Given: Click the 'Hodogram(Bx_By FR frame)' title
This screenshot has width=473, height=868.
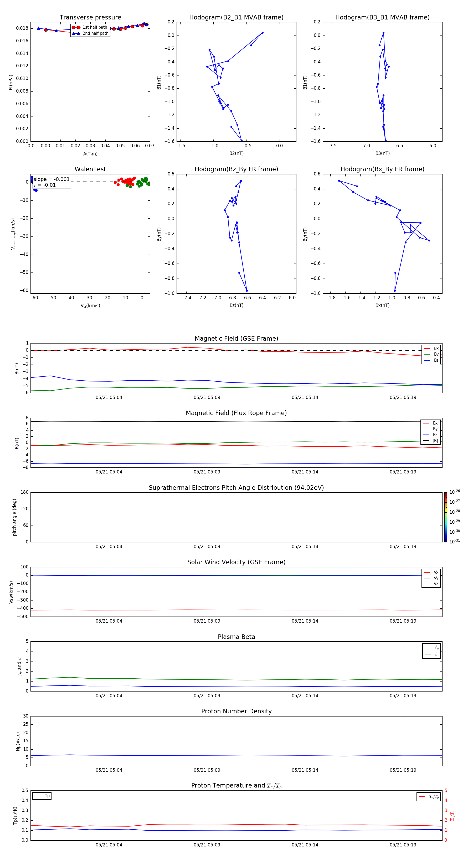Looking at the screenshot, I should pyautogui.click(x=382, y=169).
